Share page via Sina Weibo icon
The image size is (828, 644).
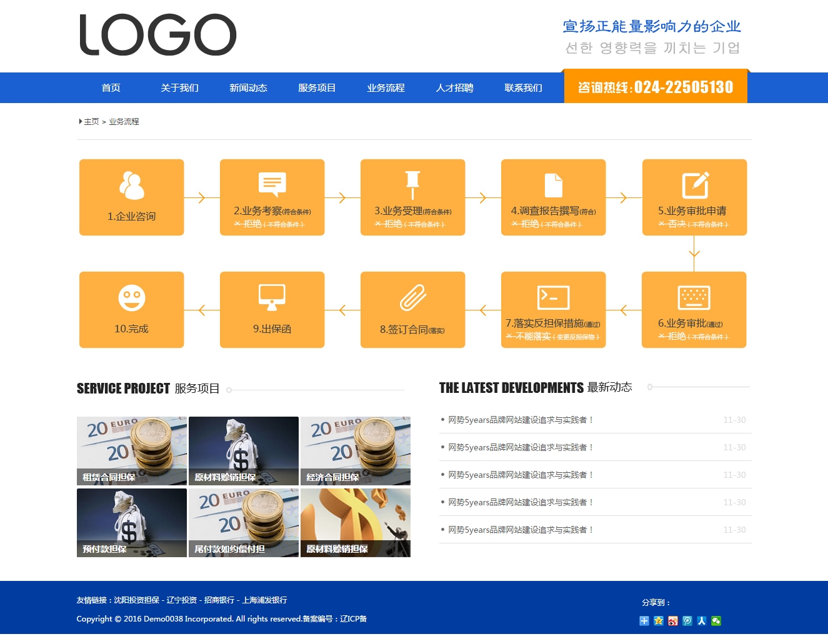(673, 621)
